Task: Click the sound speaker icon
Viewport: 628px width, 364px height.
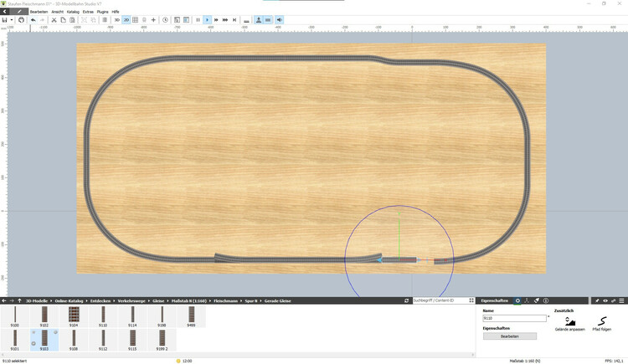Action: pos(279,19)
